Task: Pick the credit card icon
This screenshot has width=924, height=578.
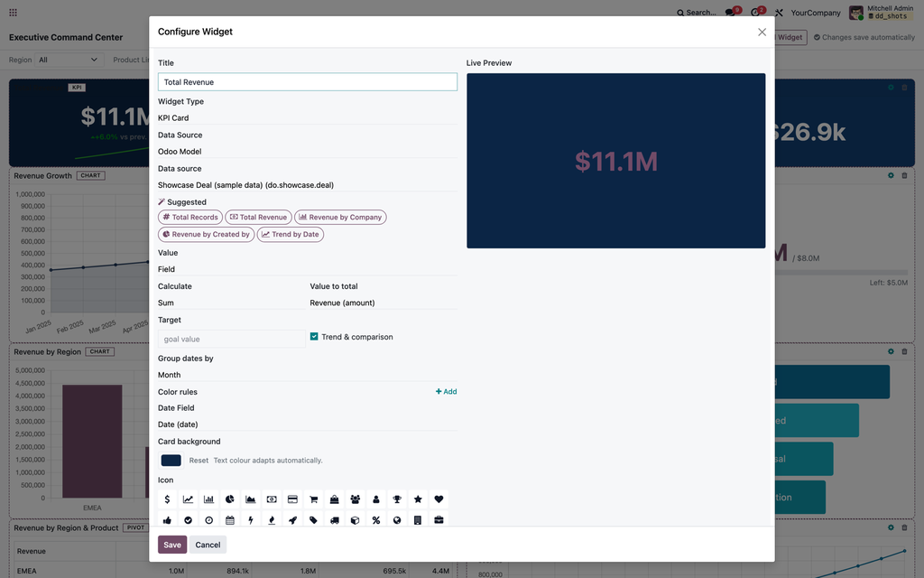Action: pos(292,499)
